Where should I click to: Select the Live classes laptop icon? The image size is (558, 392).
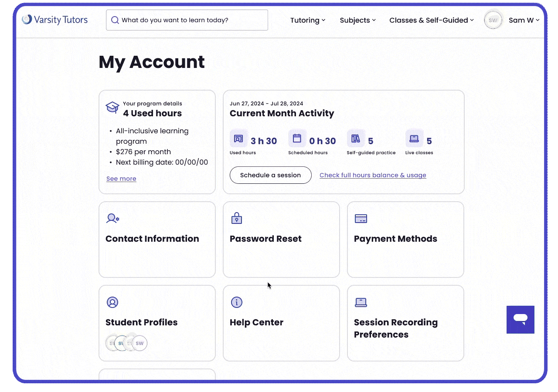tap(414, 138)
